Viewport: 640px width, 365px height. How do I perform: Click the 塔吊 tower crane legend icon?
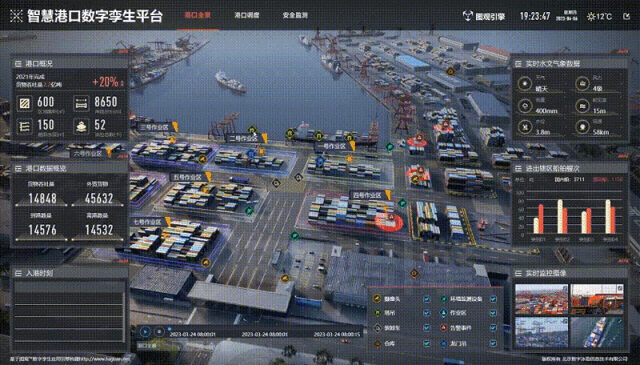377,313
